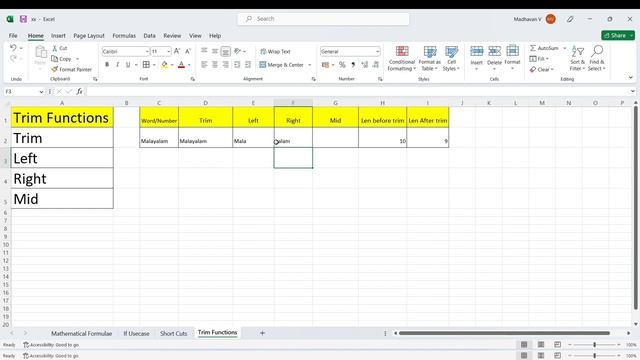Open the Calibri font name dropdown
This screenshot has height=360, width=640.
(x=147, y=51)
